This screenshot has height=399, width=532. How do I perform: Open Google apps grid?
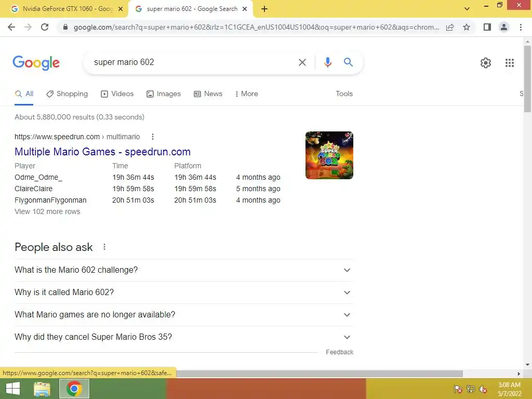[510, 63]
